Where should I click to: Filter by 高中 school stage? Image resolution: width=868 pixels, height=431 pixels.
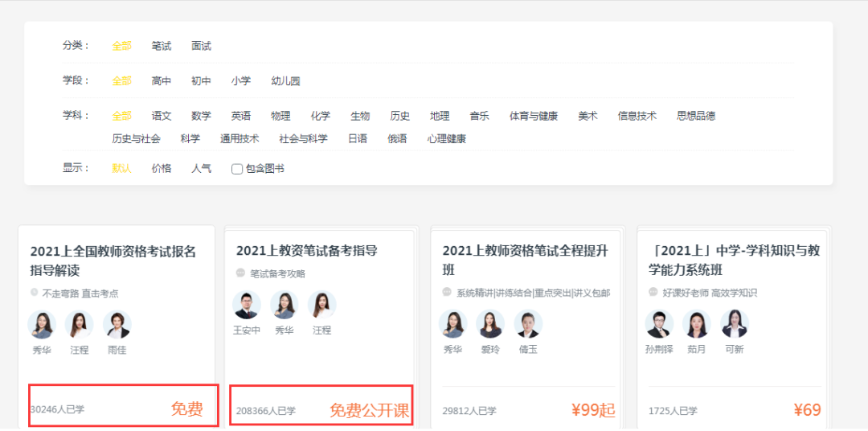[x=161, y=81]
